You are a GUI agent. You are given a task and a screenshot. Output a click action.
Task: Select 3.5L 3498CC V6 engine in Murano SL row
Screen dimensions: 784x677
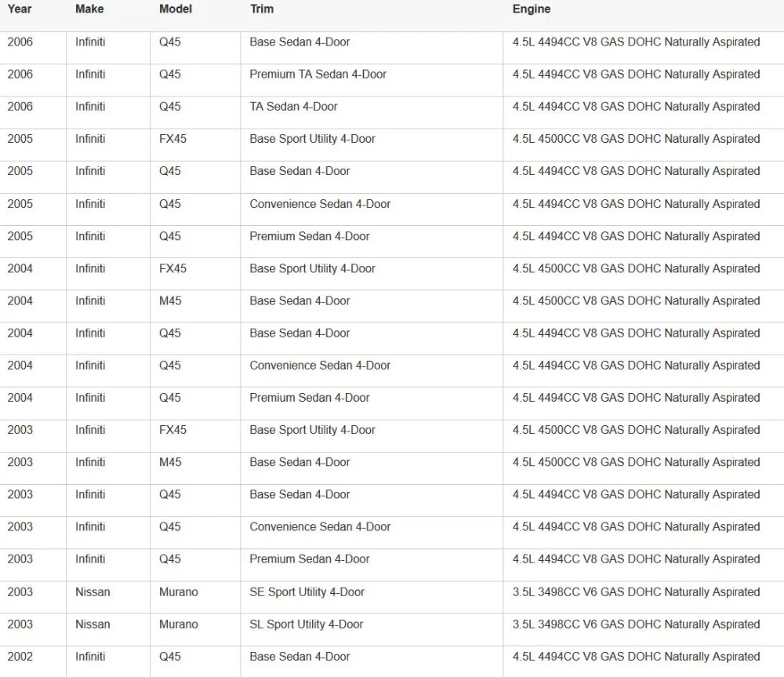(636, 624)
